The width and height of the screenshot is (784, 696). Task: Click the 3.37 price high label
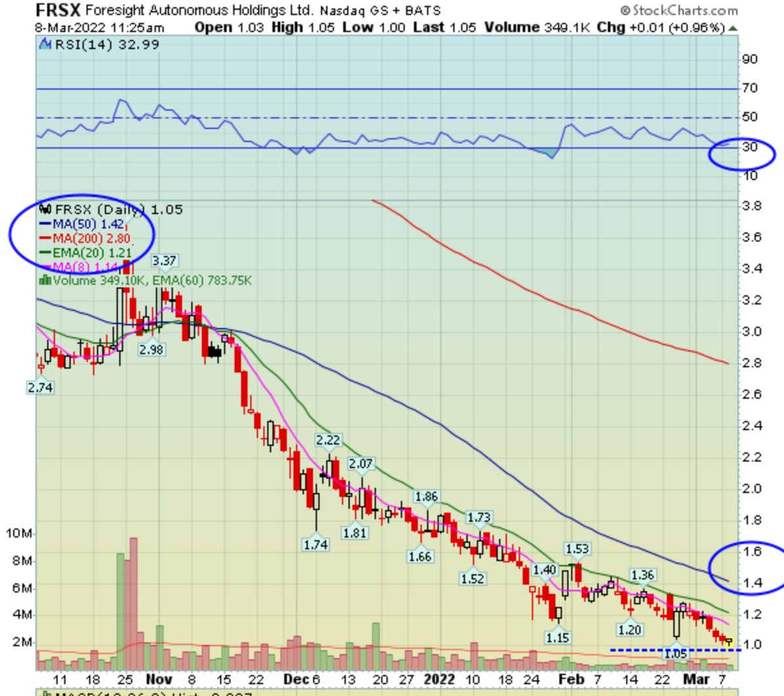(x=164, y=261)
